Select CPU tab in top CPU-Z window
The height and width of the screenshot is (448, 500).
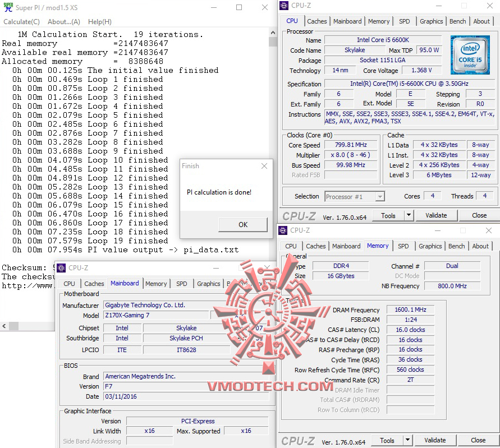coord(292,21)
